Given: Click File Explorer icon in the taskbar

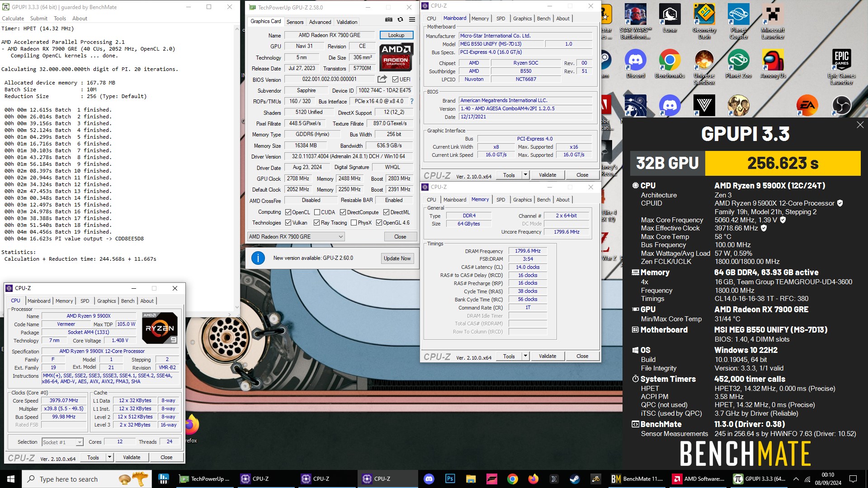Looking at the screenshot, I should [x=471, y=479].
